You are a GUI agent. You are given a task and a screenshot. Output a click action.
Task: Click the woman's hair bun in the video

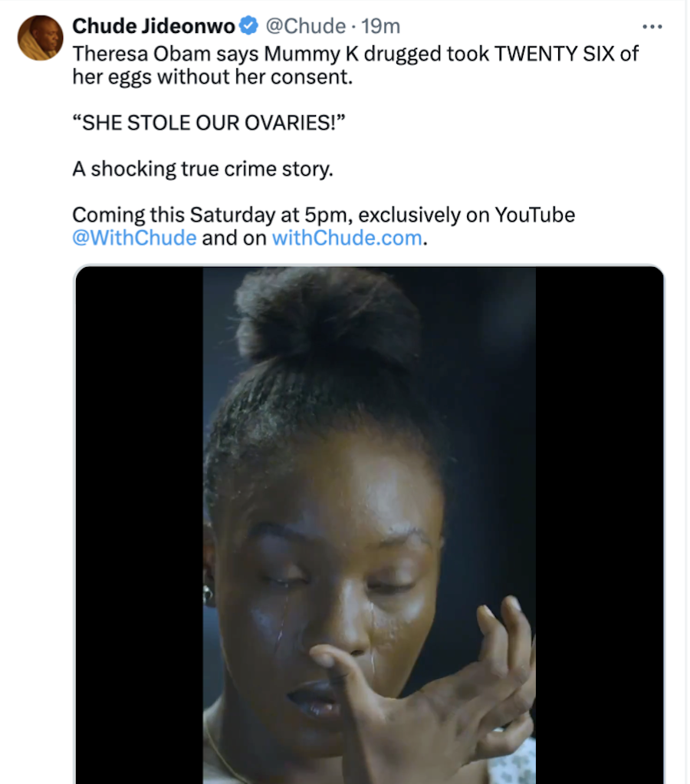(x=327, y=315)
